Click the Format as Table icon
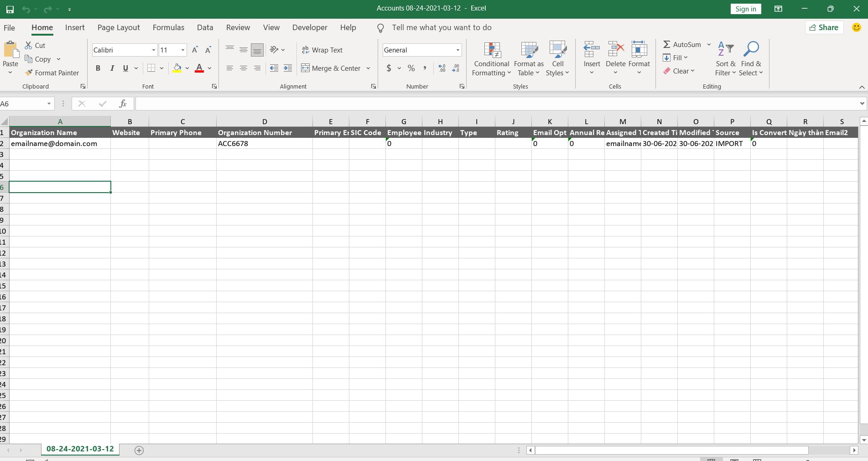Screen dimensions: 868x461 click(529, 50)
